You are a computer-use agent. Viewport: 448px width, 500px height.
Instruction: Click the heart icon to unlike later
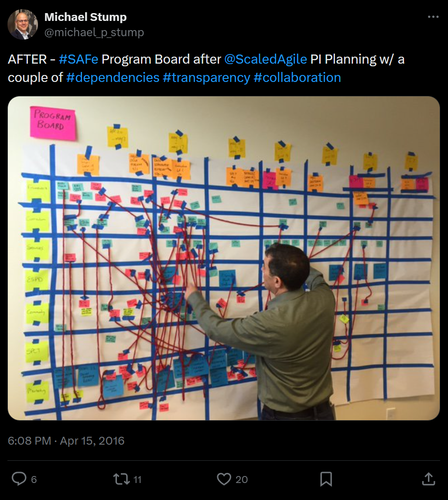click(x=225, y=479)
